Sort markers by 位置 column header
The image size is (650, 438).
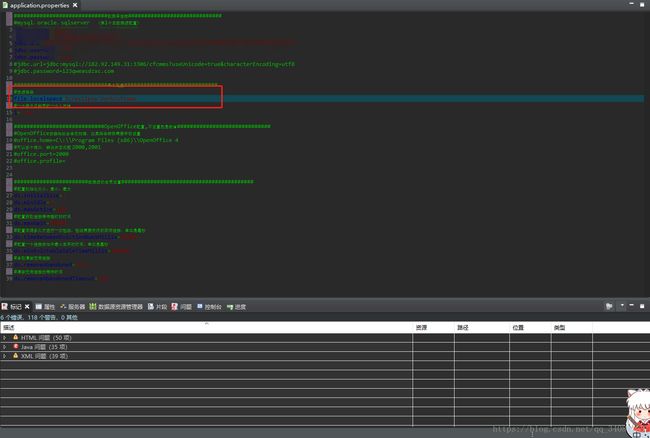point(530,327)
